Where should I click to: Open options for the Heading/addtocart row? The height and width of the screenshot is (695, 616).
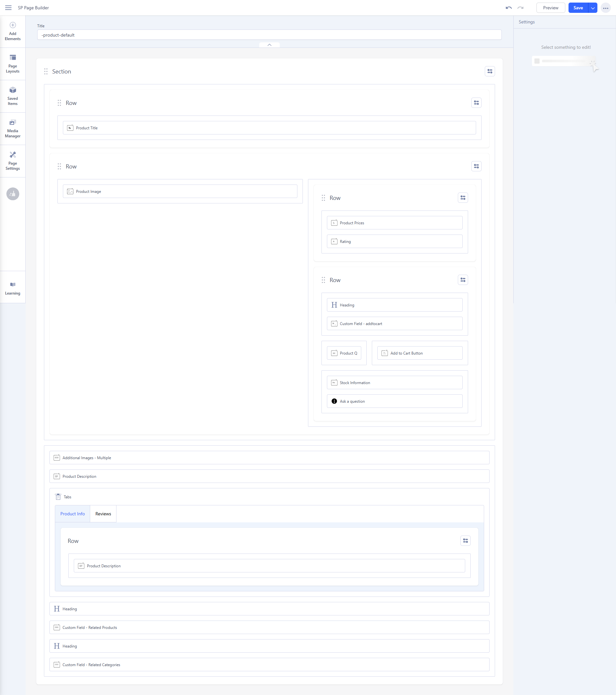click(463, 280)
